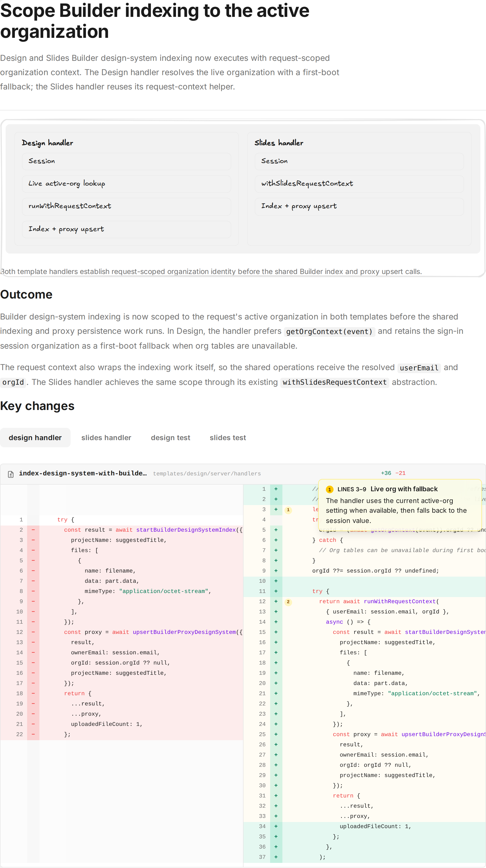This screenshot has width=486, height=868.
Task: Click annotation marker 1 on line 3
Action: coord(288,510)
